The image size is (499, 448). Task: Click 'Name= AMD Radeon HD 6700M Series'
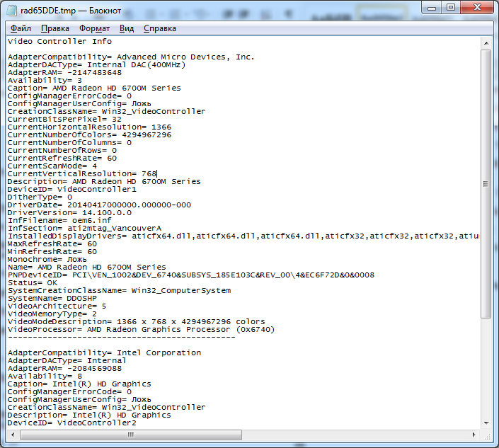click(87, 268)
